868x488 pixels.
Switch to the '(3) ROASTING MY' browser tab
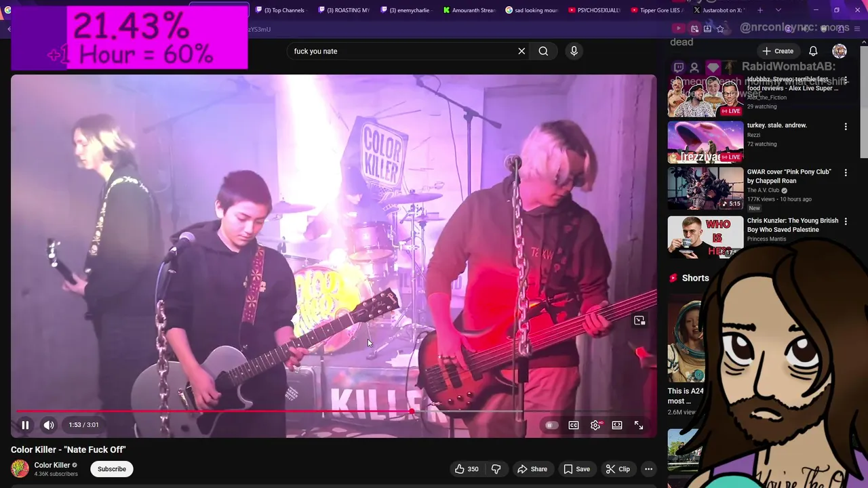pos(344,10)
